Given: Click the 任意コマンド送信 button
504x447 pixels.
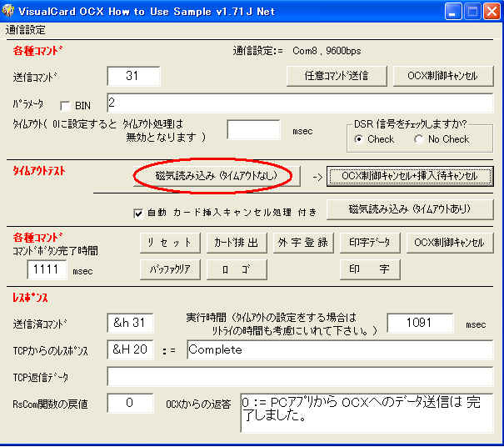Looking at the screenshot, I should click(x=337, y=76).
